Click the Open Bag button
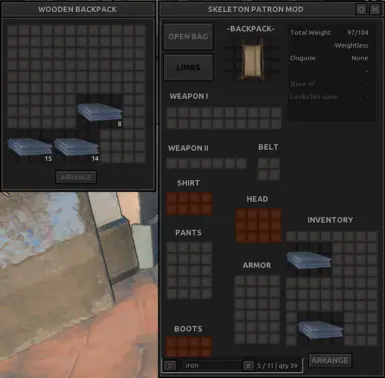 tap(188, 37)
